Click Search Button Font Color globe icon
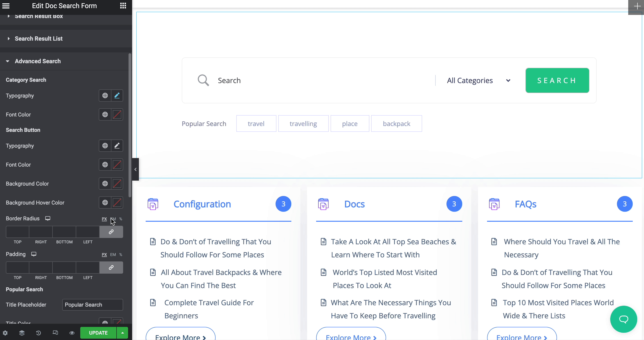644x340 pixels. 105,165
